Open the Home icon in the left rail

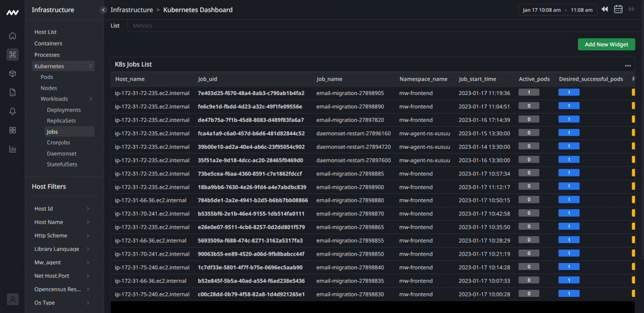click(12, 35)
